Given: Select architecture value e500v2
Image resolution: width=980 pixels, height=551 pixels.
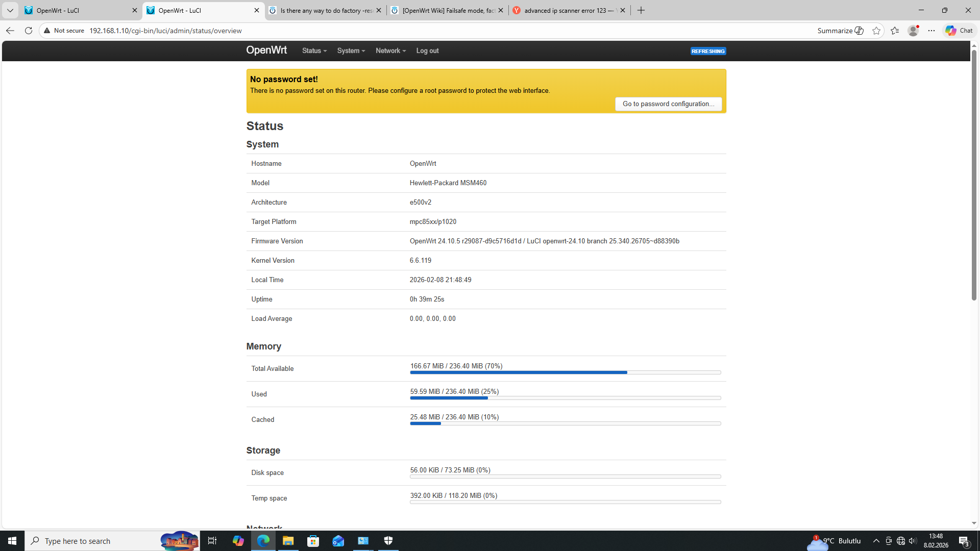Looking at the screenshot, I should 420,202.
